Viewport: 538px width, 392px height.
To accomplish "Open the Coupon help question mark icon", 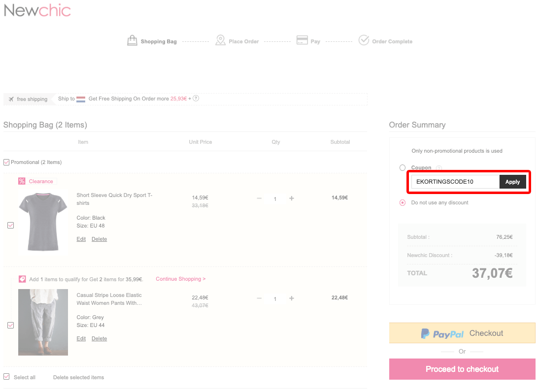I will [438, 168].
